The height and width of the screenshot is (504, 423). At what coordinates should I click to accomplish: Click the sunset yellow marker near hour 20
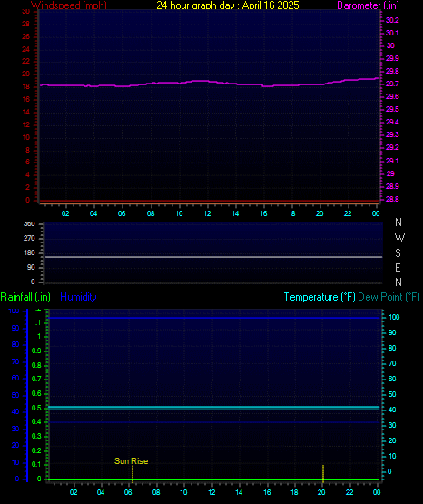[x=323, y=473]
